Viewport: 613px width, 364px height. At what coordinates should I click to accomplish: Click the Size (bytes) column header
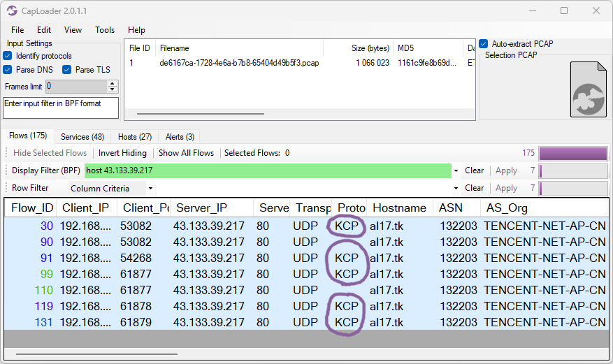pyautogui.click(x=358, y=48)
